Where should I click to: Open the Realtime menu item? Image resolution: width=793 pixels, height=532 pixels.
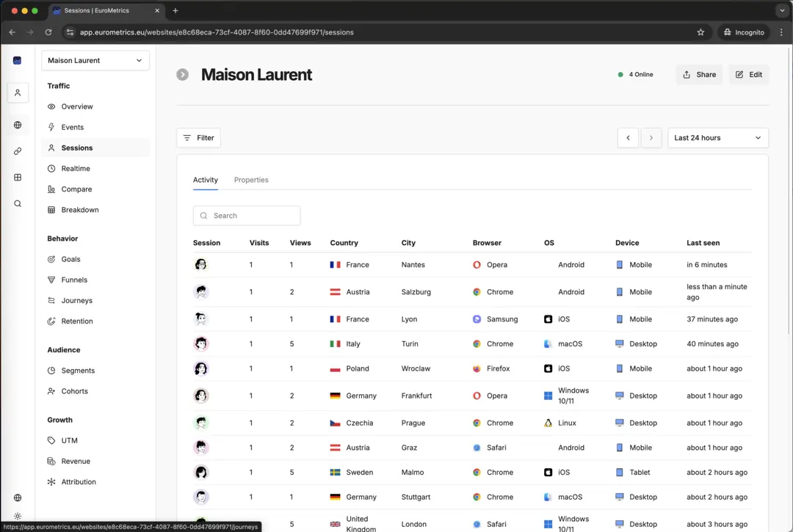[95, 169]
